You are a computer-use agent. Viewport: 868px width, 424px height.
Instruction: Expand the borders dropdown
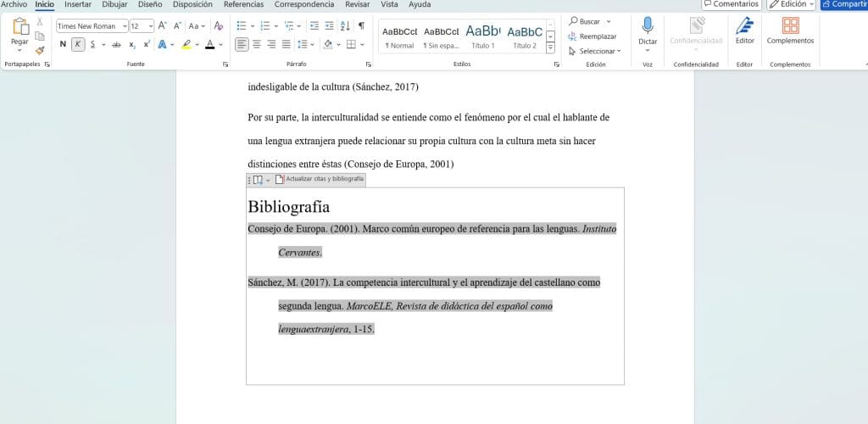362,44
